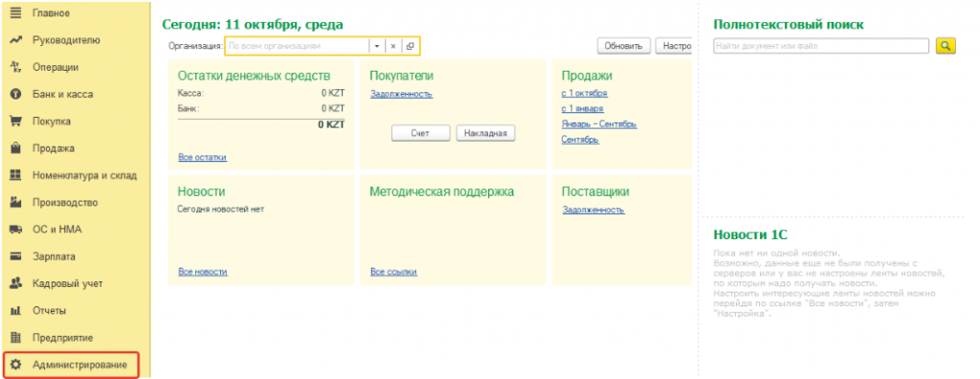Click the Методическая поддержка heading
The image size is (980, 379).
coord(442,191)
